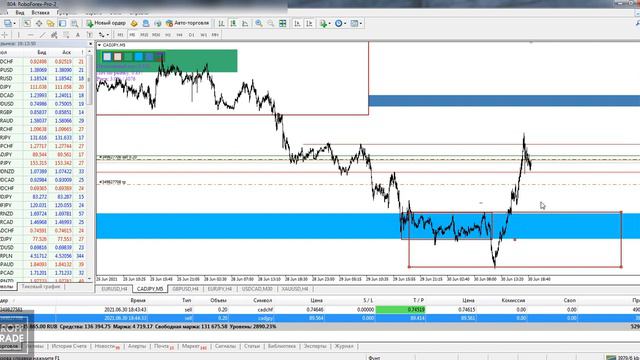Switch timeframe to M1
Viewport: 640px width, 360px height.
[120, 35]
